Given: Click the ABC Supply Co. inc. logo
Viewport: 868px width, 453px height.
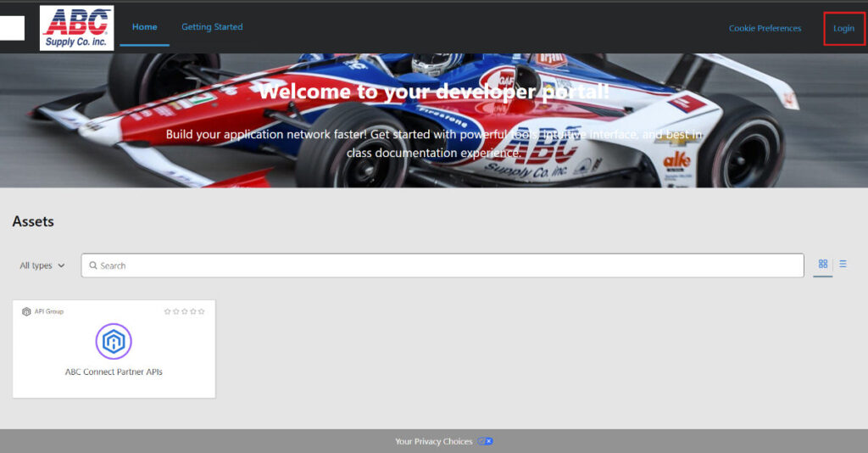Looking at the screenshot, I should pyautogui.click(x=76, y=28).
